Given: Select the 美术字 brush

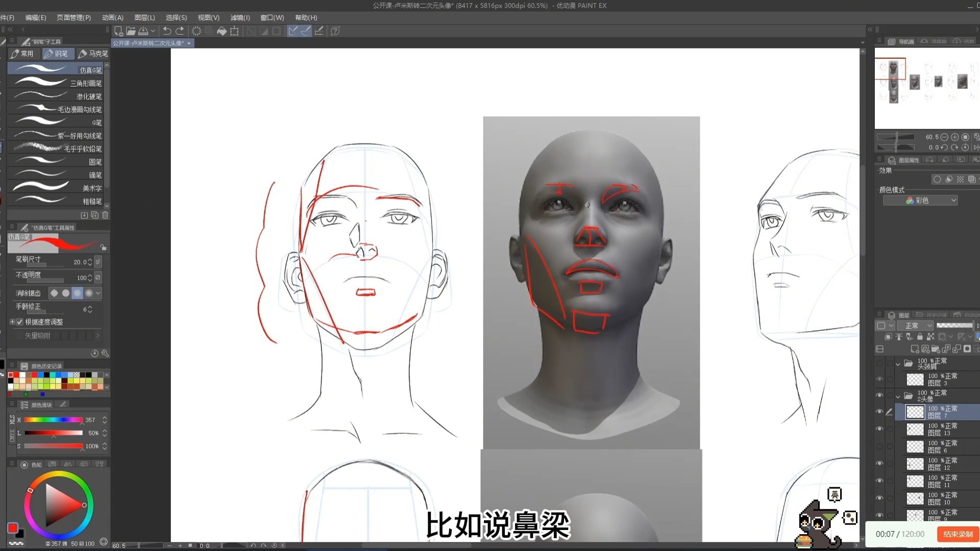Looking at the screenshot, I should [56, 188].
